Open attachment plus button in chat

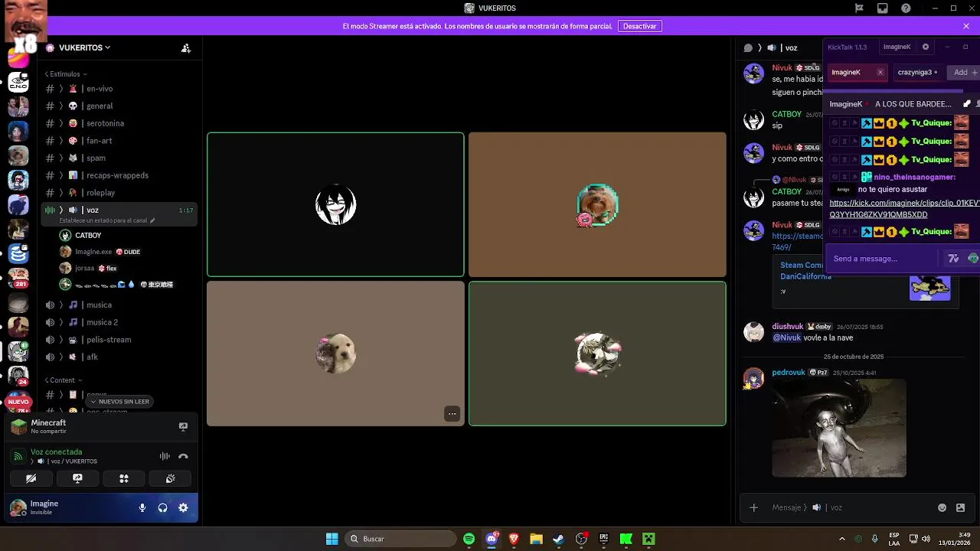coord(753,507)
